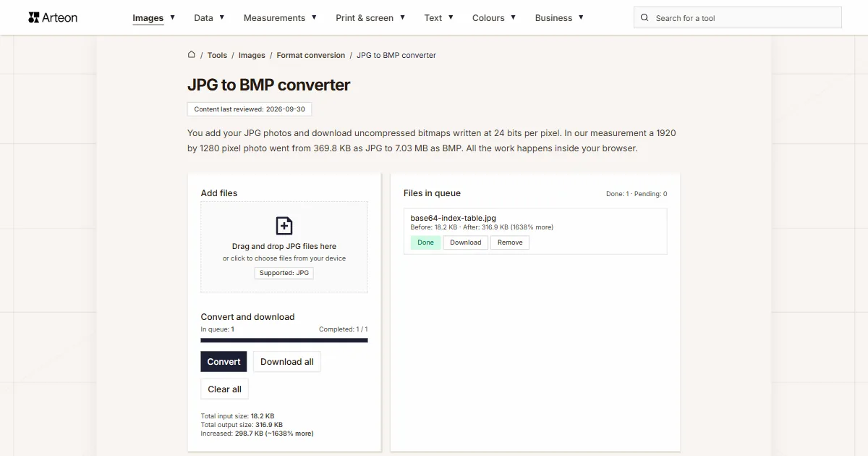The height and width of the screenshot is (456, 868).
Task: Click the JPG to BMP converter heading
Action: click(268, 85)
